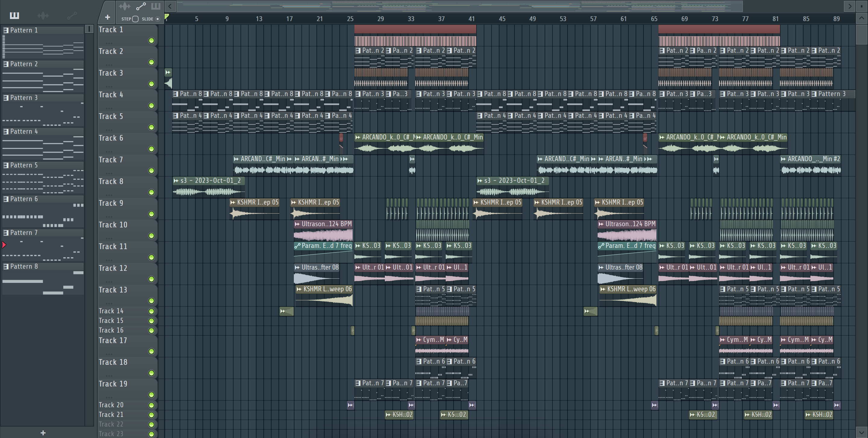This screenshot has height=438, width=868.
Task: Toggle the Track 22 mute LED
Action: 151,424
